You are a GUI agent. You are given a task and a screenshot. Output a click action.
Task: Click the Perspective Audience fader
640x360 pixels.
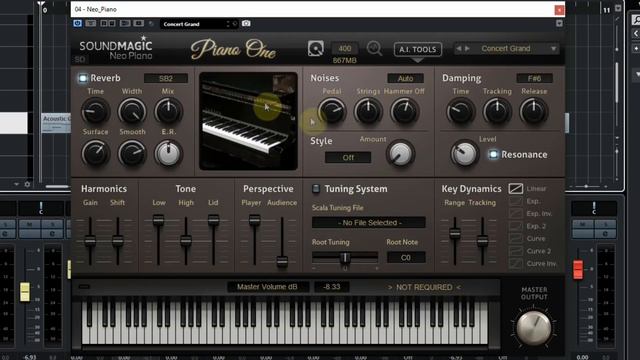coord(282,261)
